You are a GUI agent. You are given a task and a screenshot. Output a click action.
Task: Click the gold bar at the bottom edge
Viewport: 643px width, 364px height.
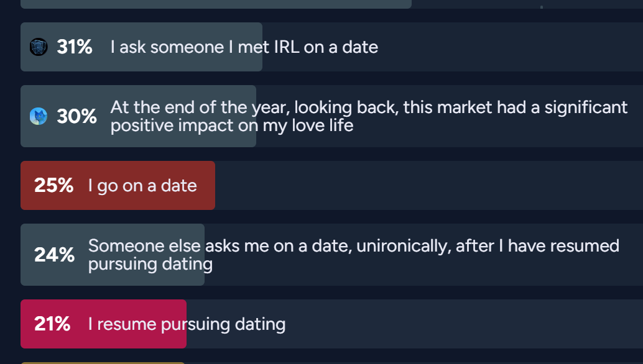(x=103, y=362)
